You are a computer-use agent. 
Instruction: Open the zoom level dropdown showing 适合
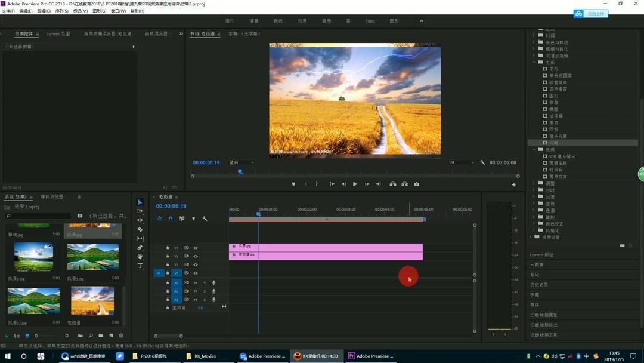[242, 162]
